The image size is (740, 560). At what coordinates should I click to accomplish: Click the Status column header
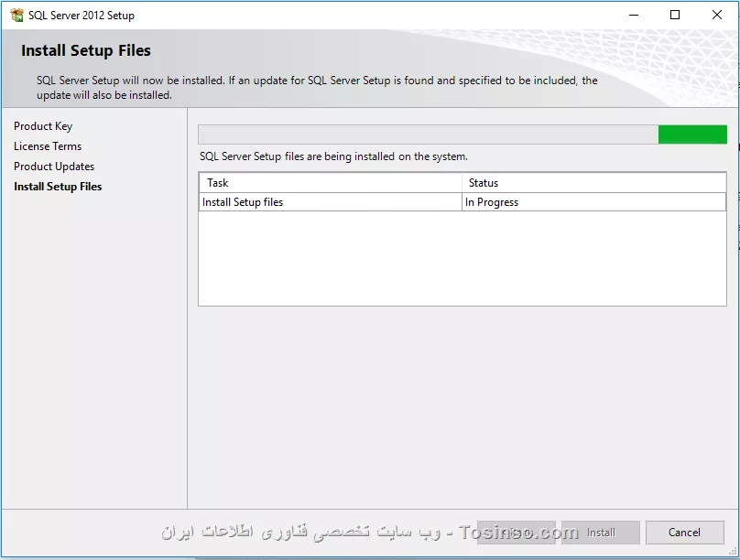pyautogui.click(x=593, y=183)
